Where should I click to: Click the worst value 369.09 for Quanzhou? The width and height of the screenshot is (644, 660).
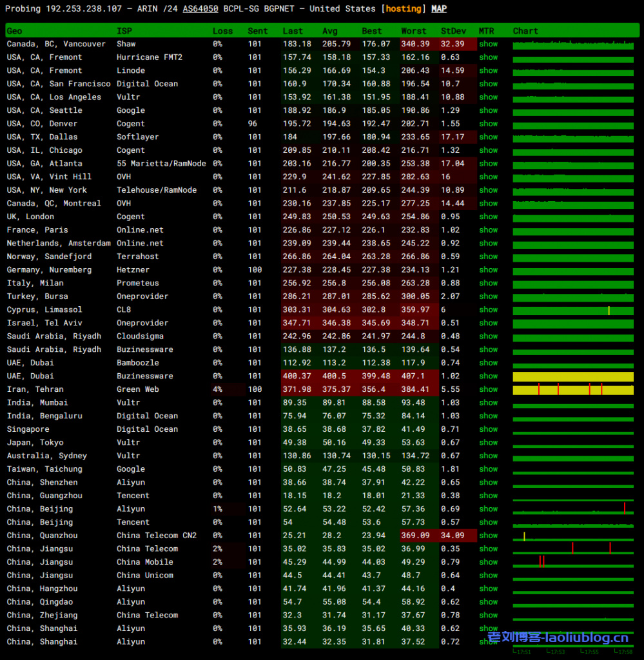pyautogui.click(x=415, y=536)
